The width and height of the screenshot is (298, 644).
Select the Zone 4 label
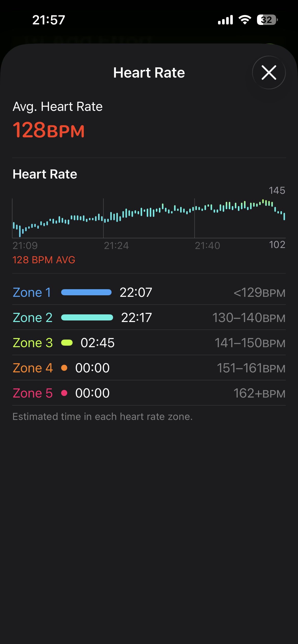click(x=33, y=368)
